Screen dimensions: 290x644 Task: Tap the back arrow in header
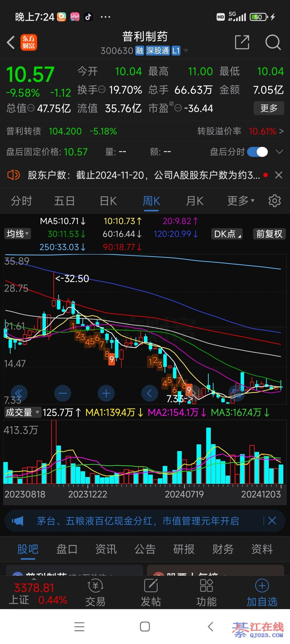[x=11, y=42]
